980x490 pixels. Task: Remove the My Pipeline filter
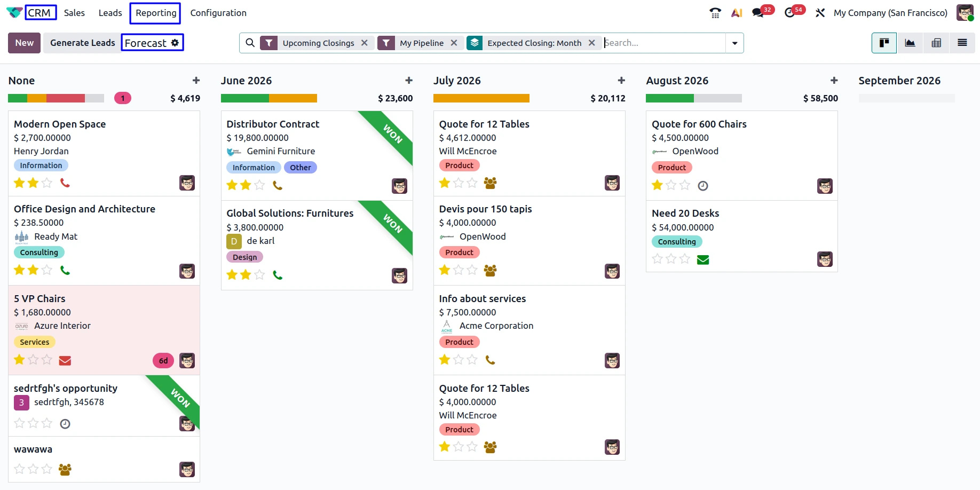454,43
